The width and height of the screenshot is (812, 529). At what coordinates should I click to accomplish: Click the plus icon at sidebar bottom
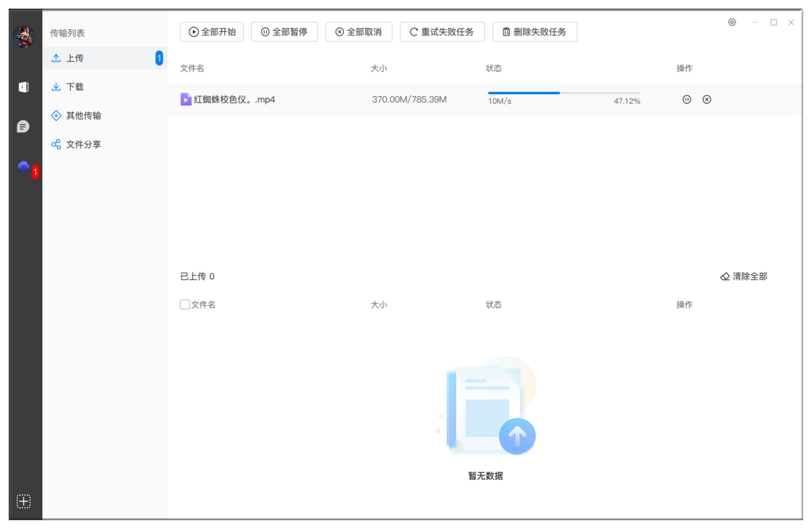24,501
